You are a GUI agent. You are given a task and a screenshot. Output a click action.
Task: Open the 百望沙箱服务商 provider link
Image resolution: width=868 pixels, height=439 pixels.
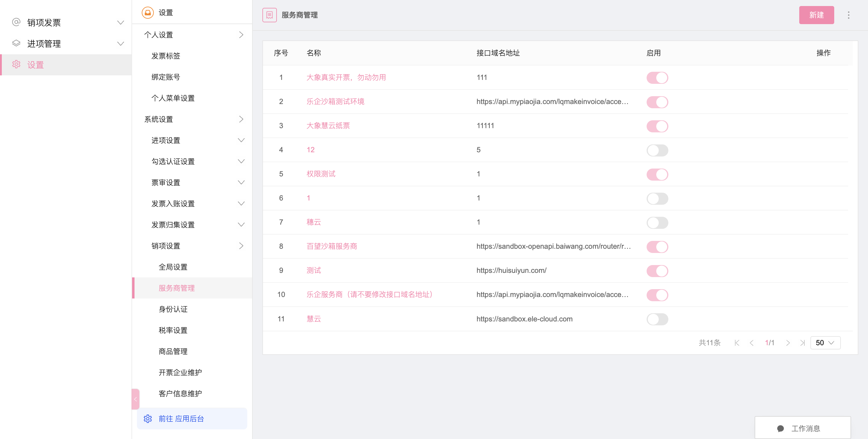[331, 246]
